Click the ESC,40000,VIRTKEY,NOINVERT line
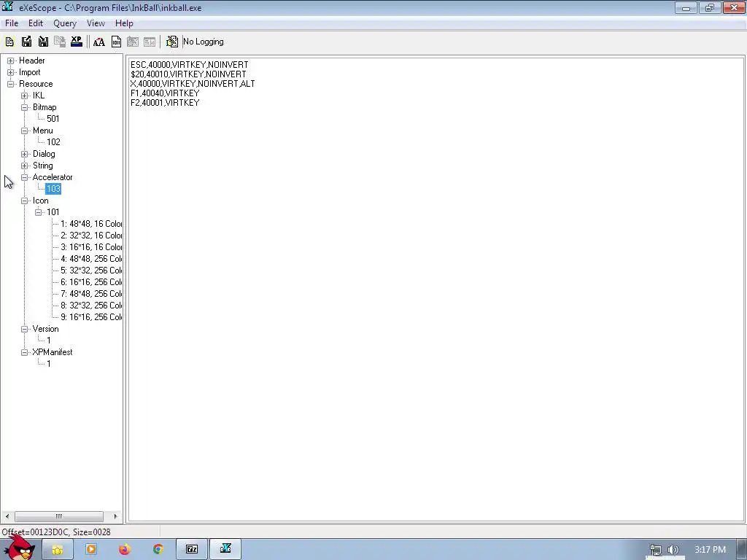Viewport: 747px width, 560px height. (x=189, y=65)
